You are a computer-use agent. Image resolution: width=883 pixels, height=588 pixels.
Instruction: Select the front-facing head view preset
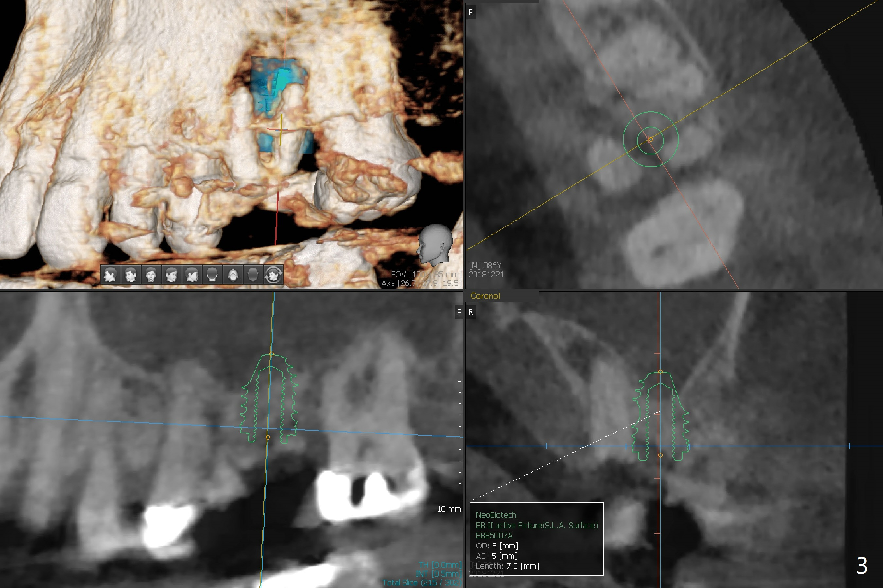click(x=151, y=275)
